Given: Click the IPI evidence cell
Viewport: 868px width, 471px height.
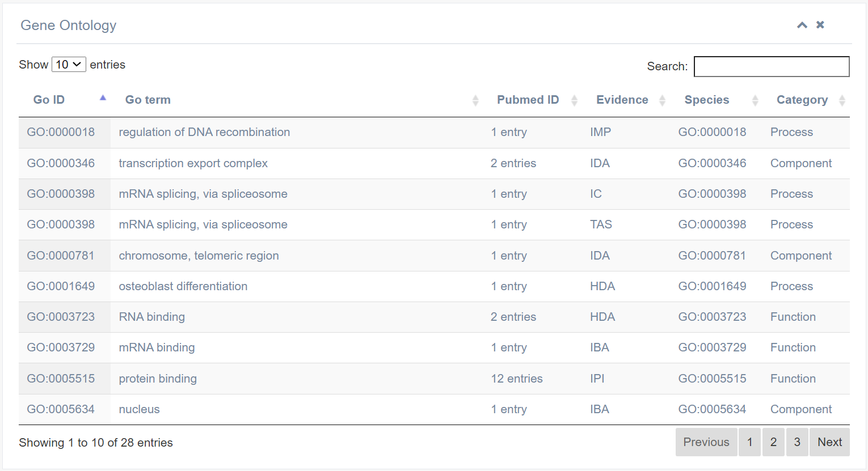Looking at the screenshot, I should [597, 379].
